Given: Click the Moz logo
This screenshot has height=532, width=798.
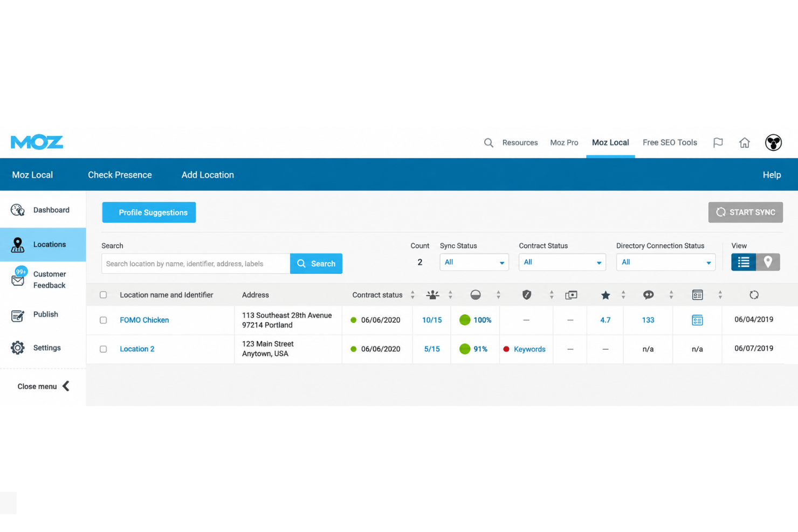Looking at the screenshot, I should [x=37, y=142].
